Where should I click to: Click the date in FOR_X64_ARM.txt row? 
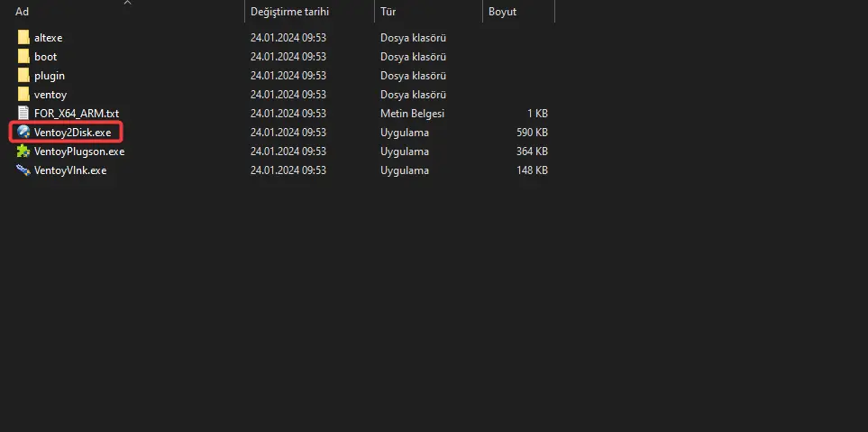click(288, 114)
